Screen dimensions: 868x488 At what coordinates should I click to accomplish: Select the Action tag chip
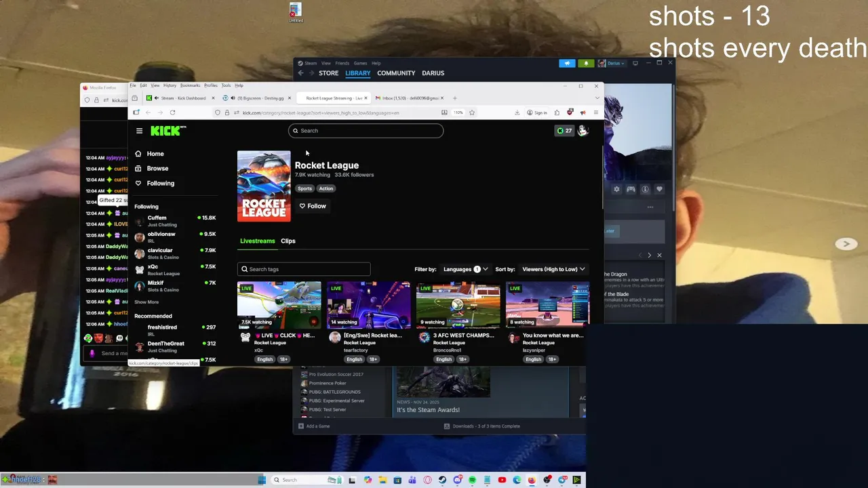click(326, 188)
